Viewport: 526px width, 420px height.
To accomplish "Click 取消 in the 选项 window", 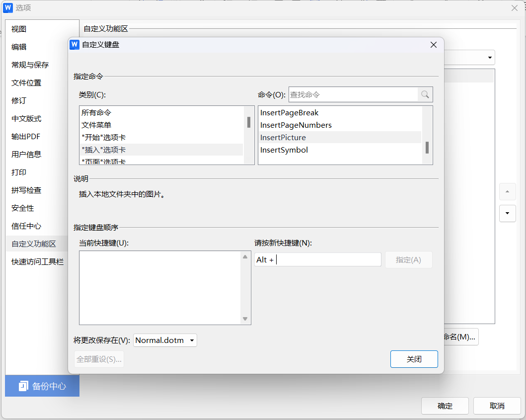I will [x=497, y=406].
